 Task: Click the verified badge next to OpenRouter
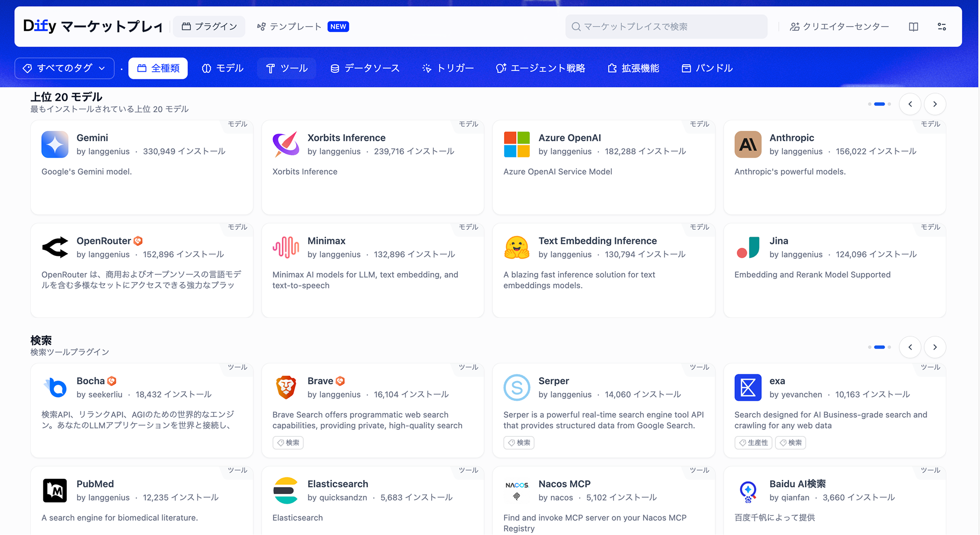tap(138, 241)
